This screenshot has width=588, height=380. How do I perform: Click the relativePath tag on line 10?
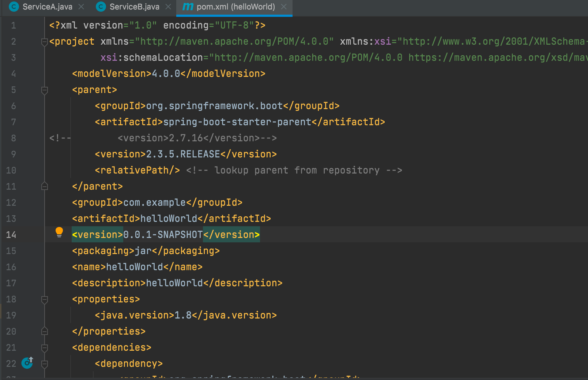coord(137,171)
